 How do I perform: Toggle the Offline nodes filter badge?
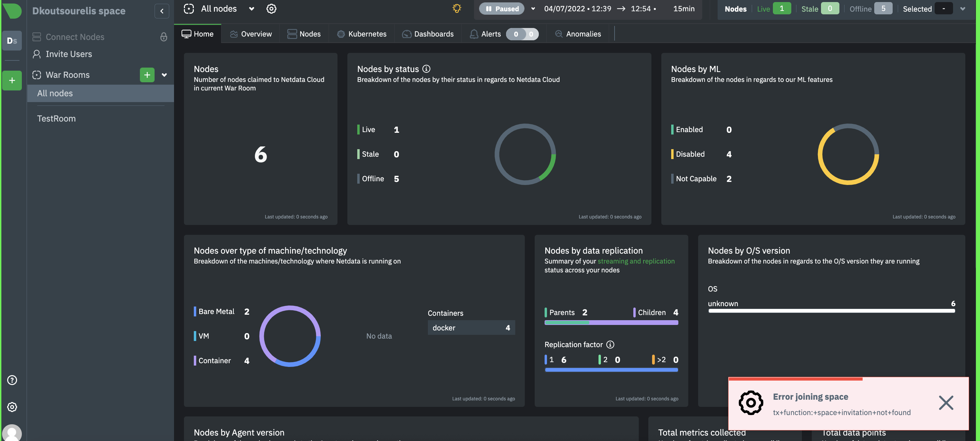883,9
